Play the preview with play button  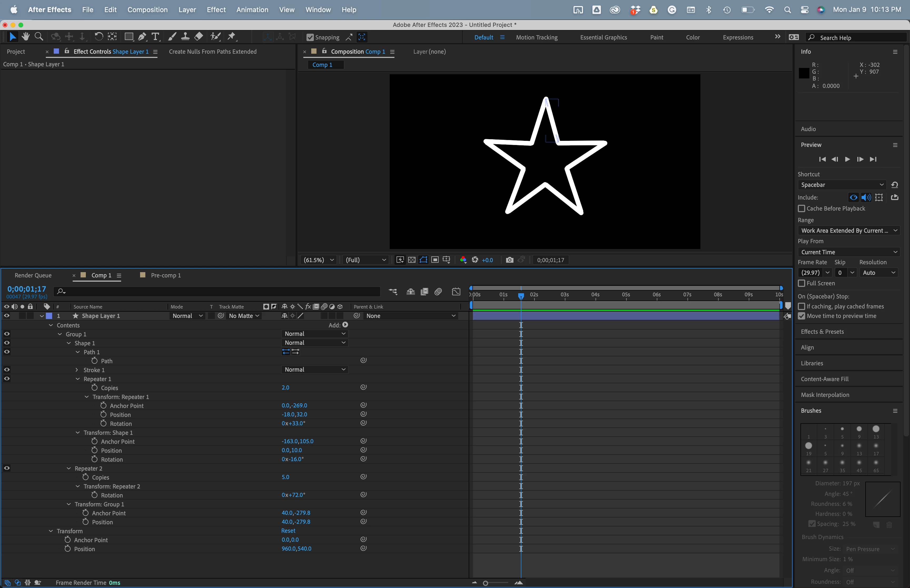847,159
